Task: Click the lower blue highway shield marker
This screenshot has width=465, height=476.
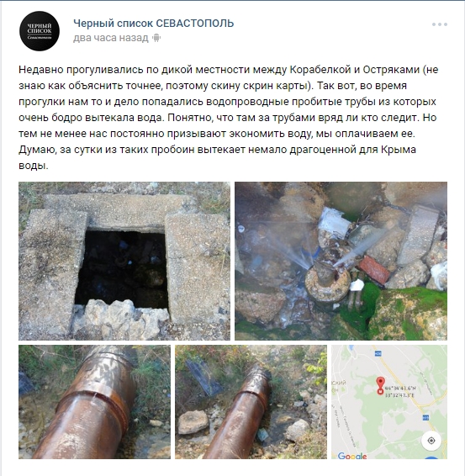Action: point(425,418)
